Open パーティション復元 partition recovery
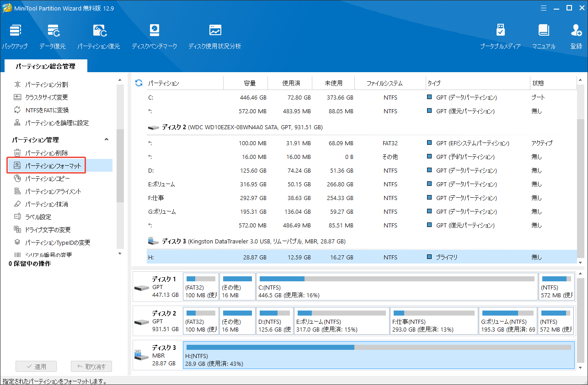 click(x=99, y=37)
